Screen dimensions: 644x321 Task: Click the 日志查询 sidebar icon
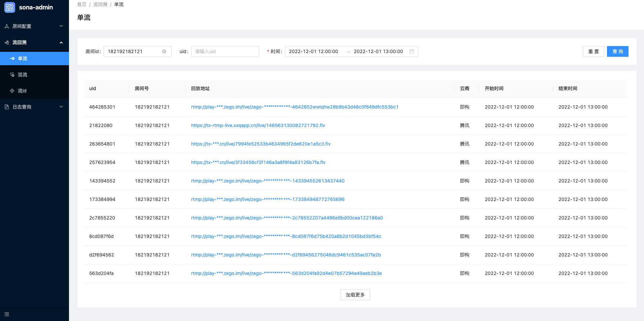tap(7, 107)
